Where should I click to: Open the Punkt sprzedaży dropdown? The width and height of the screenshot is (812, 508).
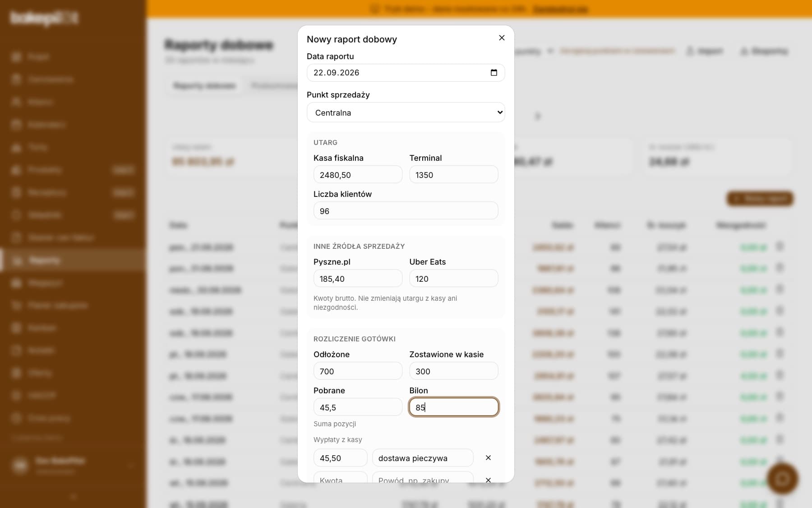coord(406,112)
